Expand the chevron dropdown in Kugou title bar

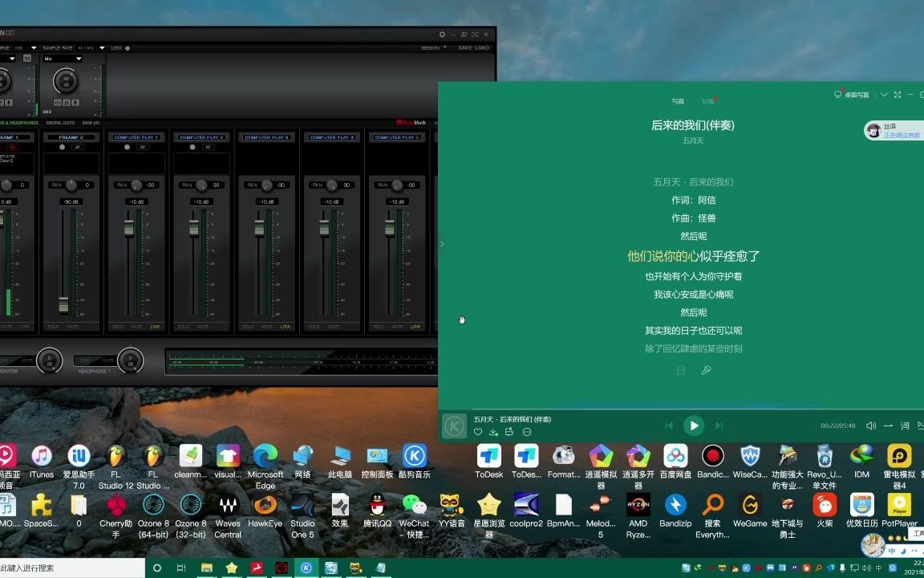pos(884,95)
